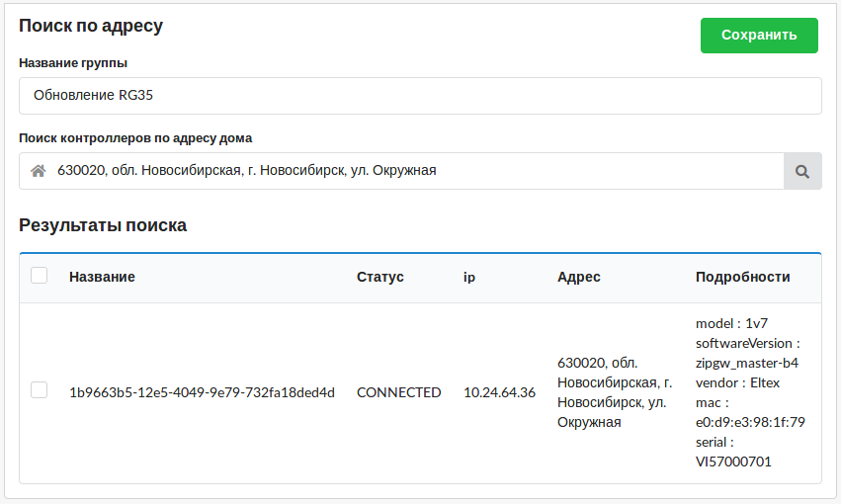Screen dimensions: 841x504
Task: Click the magnifier search icon button
Action: [x=802, y=171]
